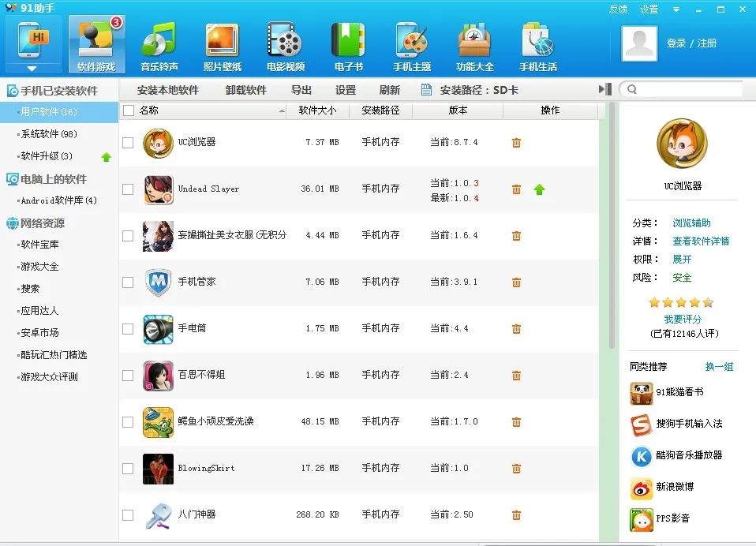This screenshot has width=756, height=546.
Task: Click the SD card install path icon
Action: pos(426,90)
